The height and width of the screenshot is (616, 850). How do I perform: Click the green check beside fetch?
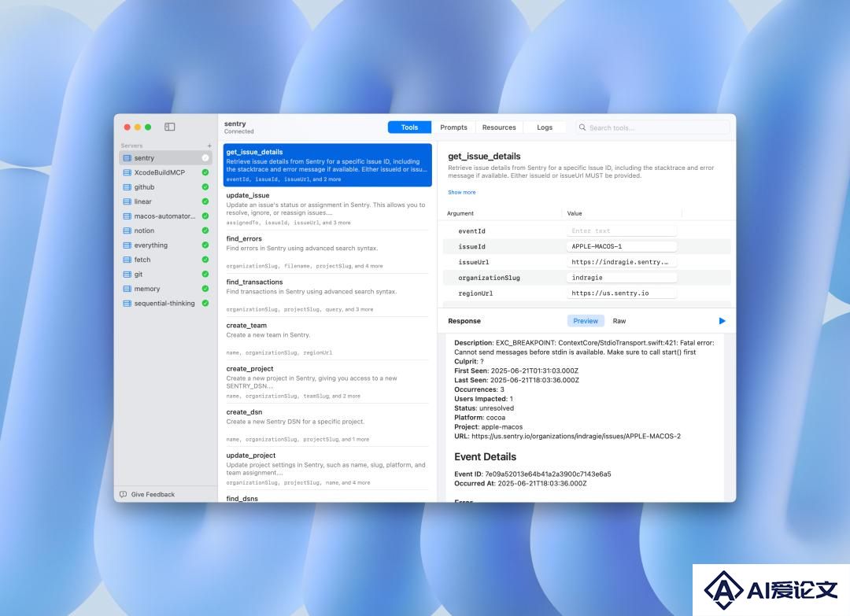point(205,260)
